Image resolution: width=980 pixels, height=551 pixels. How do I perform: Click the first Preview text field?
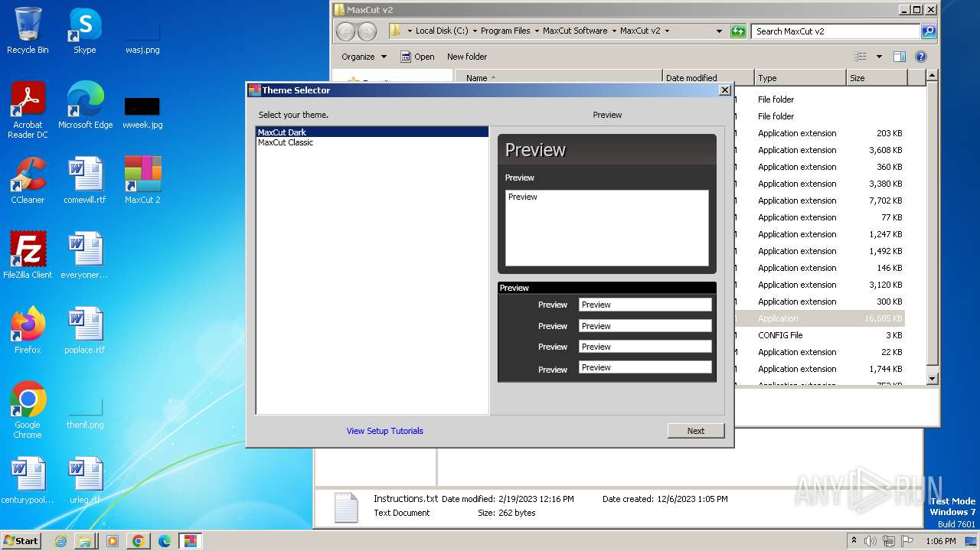click(645, 305)
